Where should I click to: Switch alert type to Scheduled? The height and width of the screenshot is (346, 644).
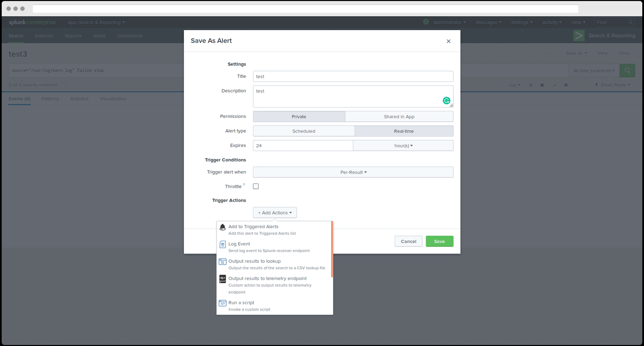304,131
